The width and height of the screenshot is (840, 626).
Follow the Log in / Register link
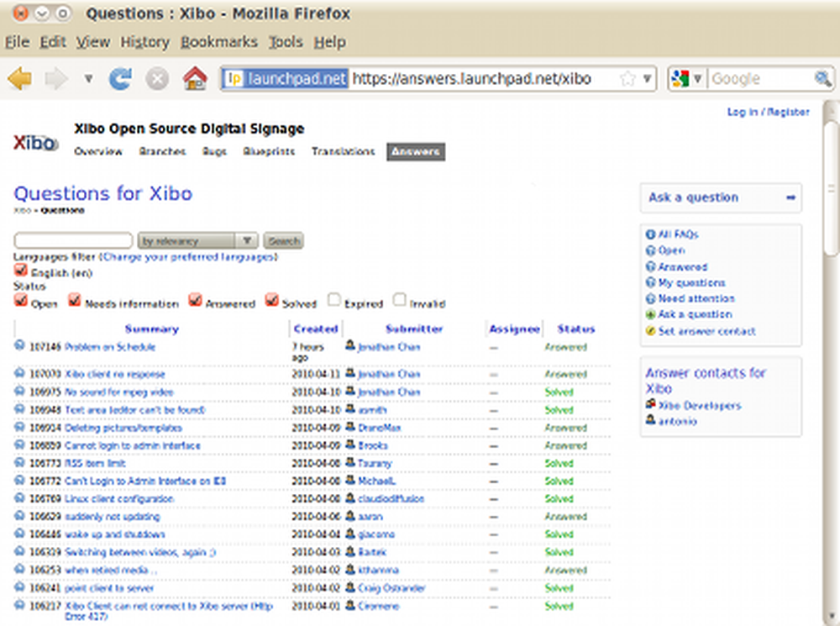tap(769, 112)
